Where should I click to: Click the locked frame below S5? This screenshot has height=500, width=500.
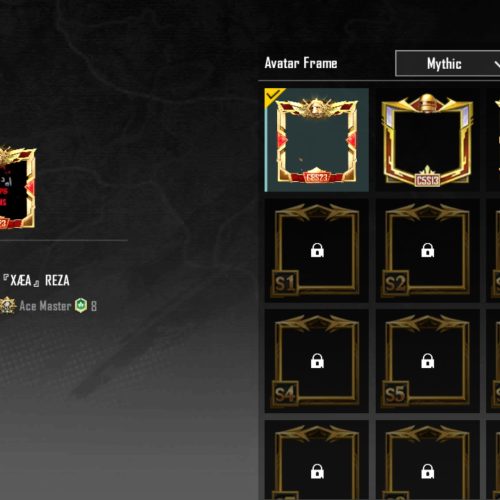427,460
